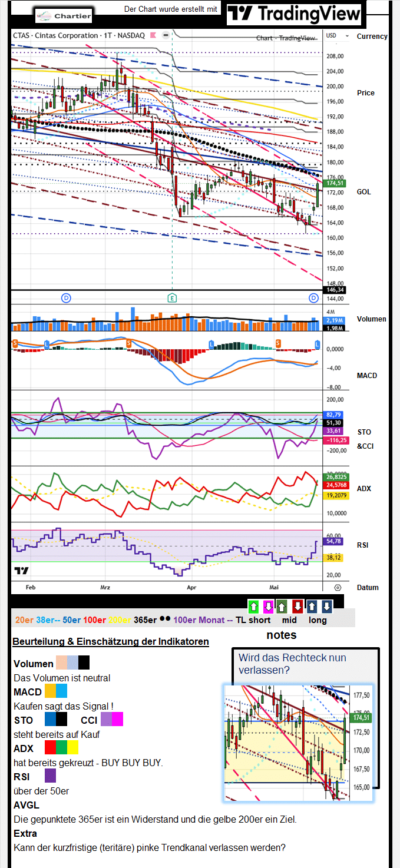Click the Chartier logo at top

[x=64, y=16]
